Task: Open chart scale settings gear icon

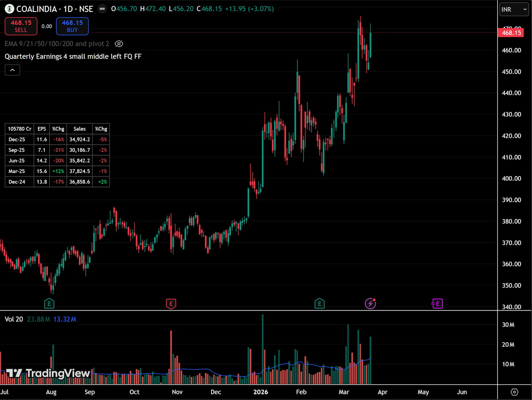Action: point(514,392)
